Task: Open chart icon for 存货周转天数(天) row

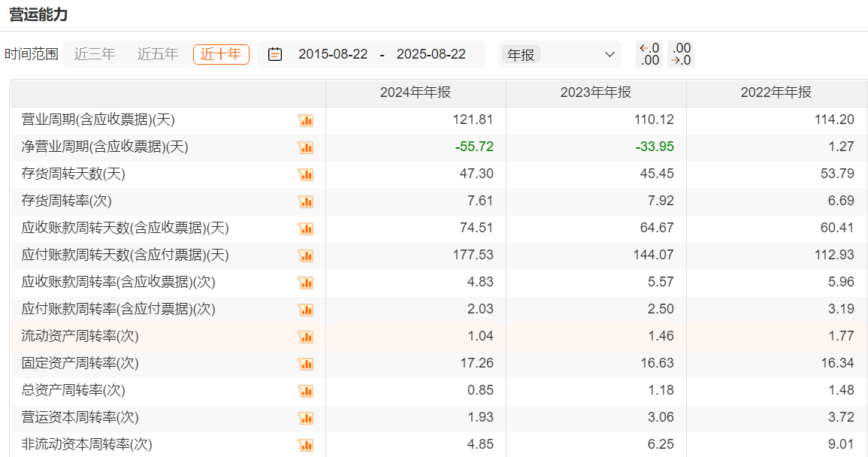Action: click(306, 174)
